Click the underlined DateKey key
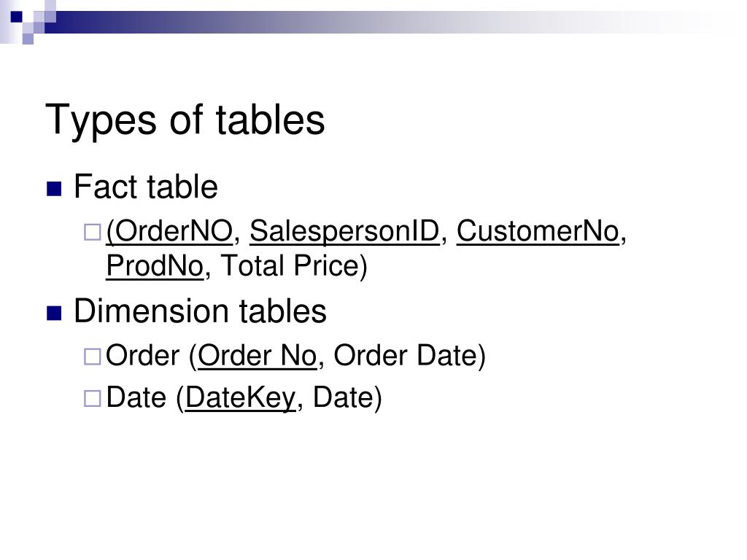 click(x=240, y=397)
